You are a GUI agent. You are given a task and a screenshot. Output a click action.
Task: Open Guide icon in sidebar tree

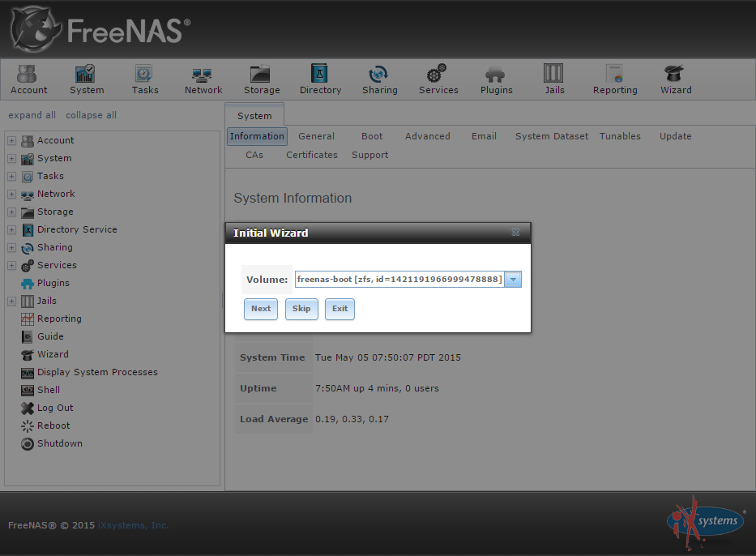click(28, 336)
